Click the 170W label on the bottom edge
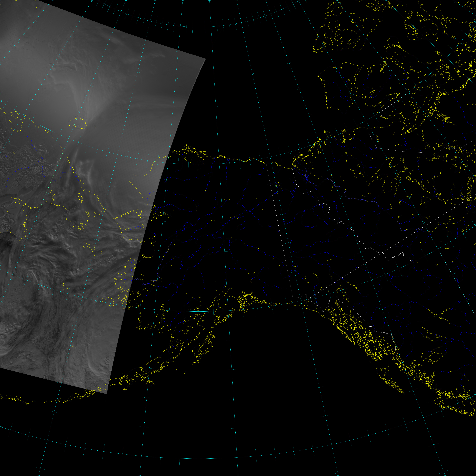Image resolution: width=476 pixels, height=476 pixels. click(39, 475)
